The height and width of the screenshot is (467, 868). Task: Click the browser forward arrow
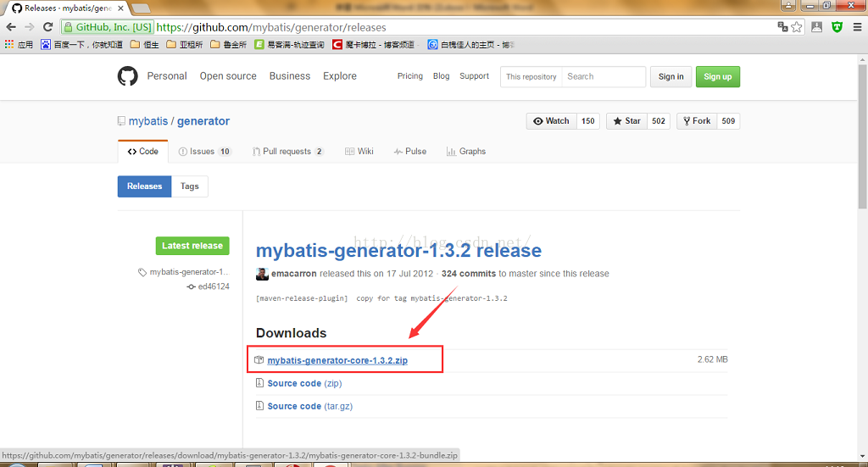30,27
